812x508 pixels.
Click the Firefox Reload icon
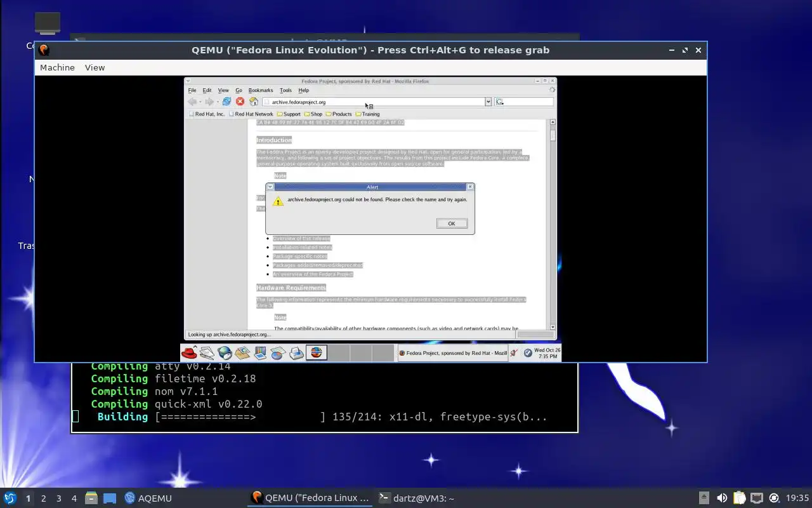226,102
